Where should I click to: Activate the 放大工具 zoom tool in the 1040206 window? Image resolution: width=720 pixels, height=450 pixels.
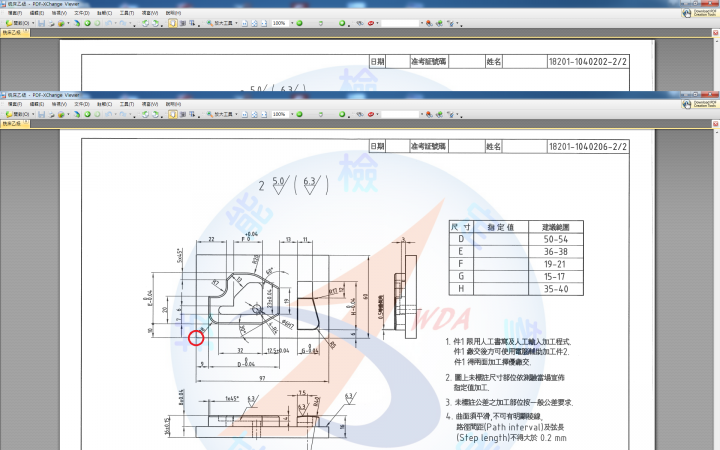(220, 114)
